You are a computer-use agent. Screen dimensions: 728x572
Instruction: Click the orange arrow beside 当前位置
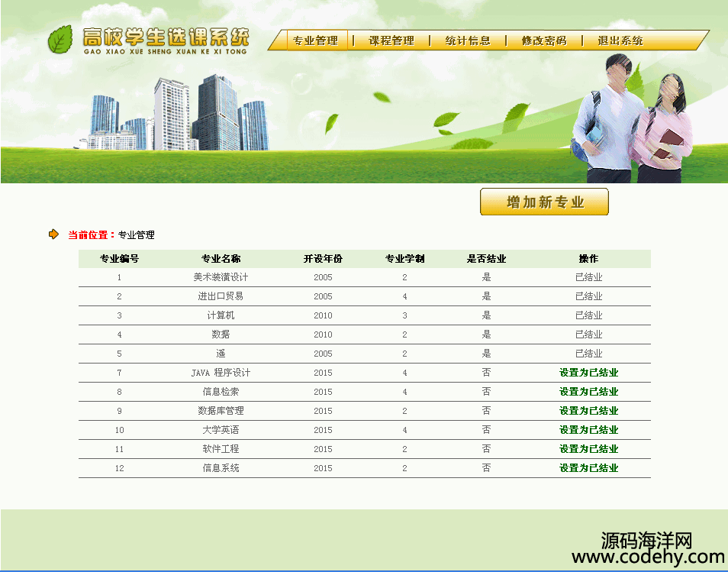click(x=54, y=234)
